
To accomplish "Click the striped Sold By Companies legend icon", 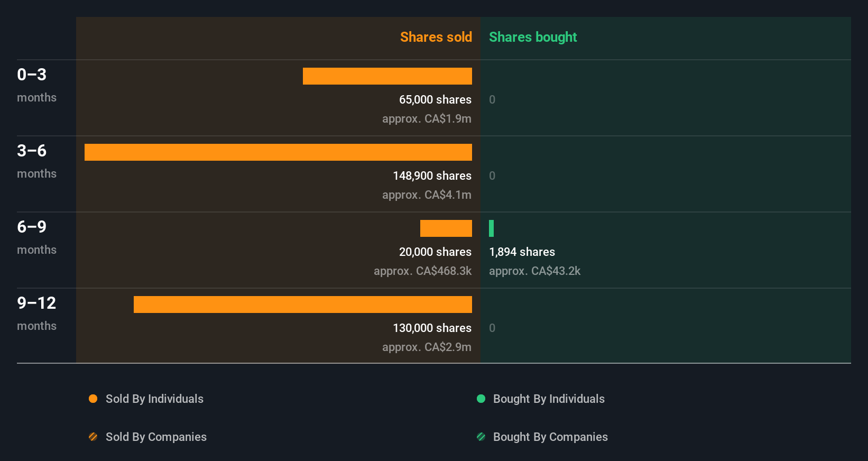I will click(x=93, y=437).
